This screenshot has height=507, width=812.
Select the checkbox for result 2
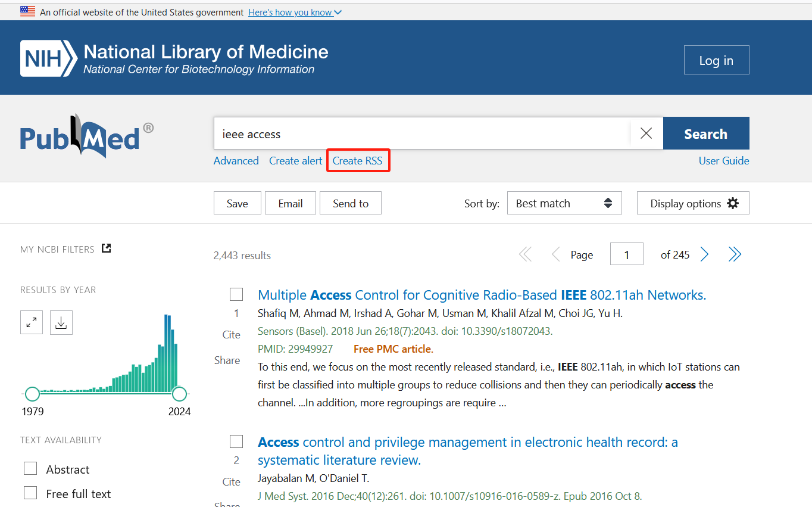236,441
